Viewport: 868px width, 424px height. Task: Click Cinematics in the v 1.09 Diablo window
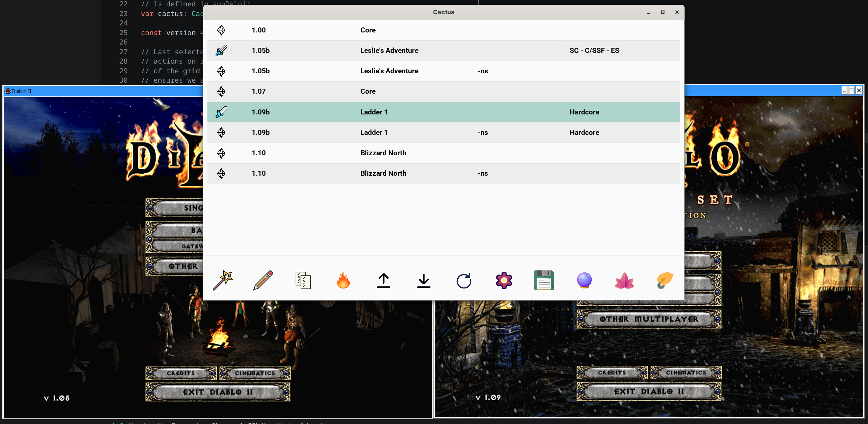686,372
